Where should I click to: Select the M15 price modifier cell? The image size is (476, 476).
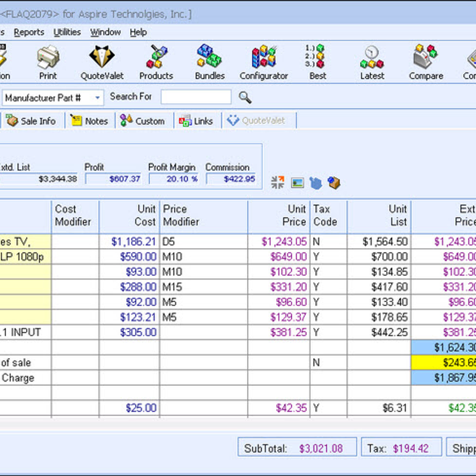tap(204, 287)
